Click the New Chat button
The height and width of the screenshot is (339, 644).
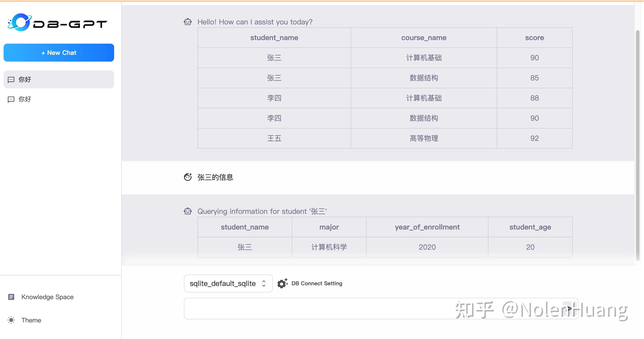pos(58,53)
